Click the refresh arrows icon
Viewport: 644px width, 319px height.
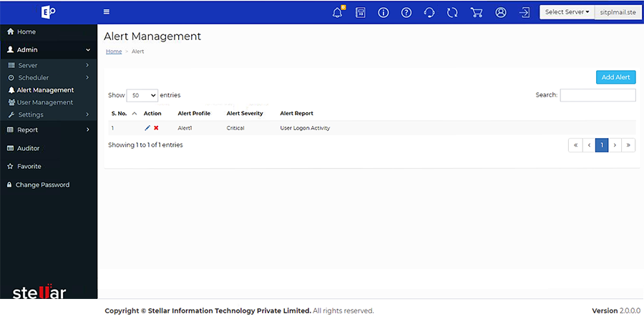tap(452, 12)
